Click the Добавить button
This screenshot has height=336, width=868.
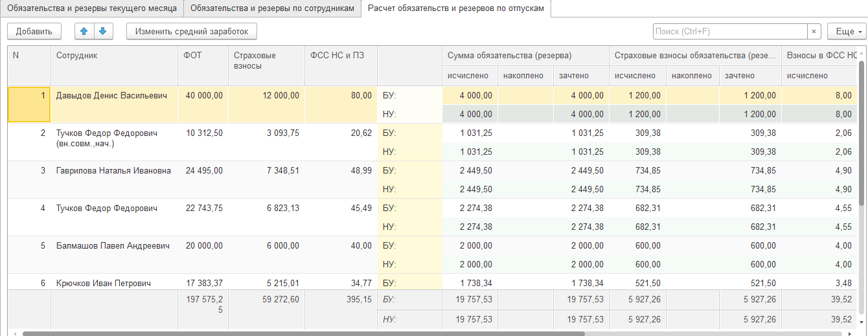coord(34,31)
